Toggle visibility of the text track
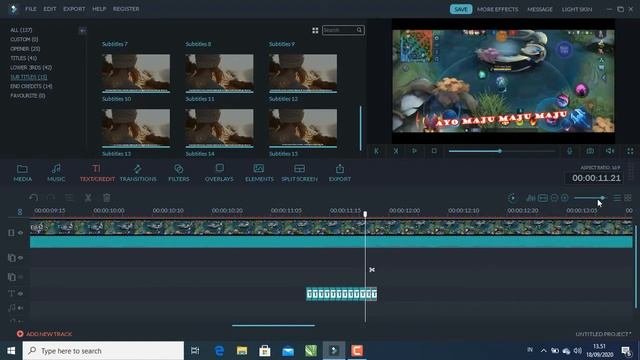640x360 pixels. click(20, 293)
